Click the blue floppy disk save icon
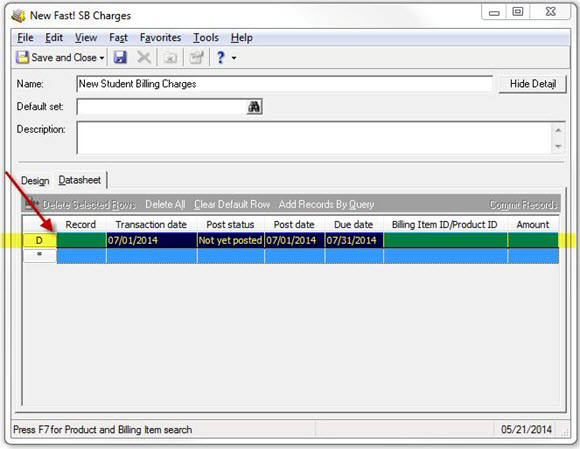 pyautogui.click(x=120, y=57)
